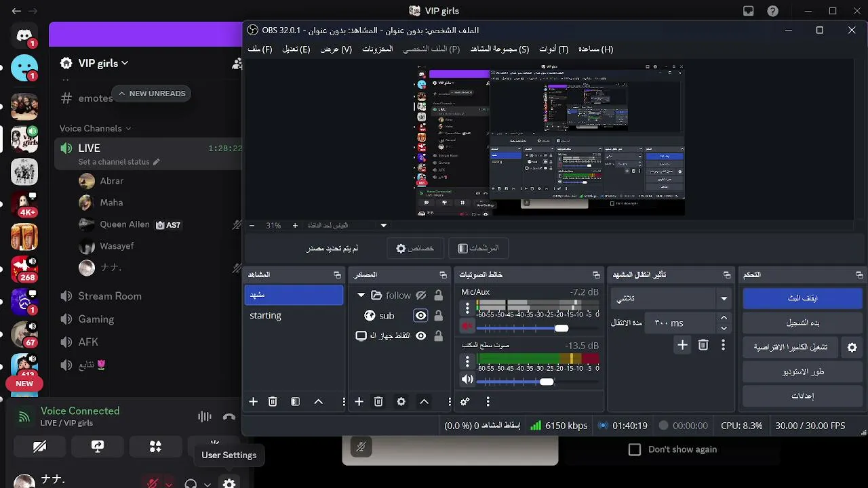Decrease transition duration with down arrow
The height and width of the screenshot is (488, 868).
(x=724, y=328)
